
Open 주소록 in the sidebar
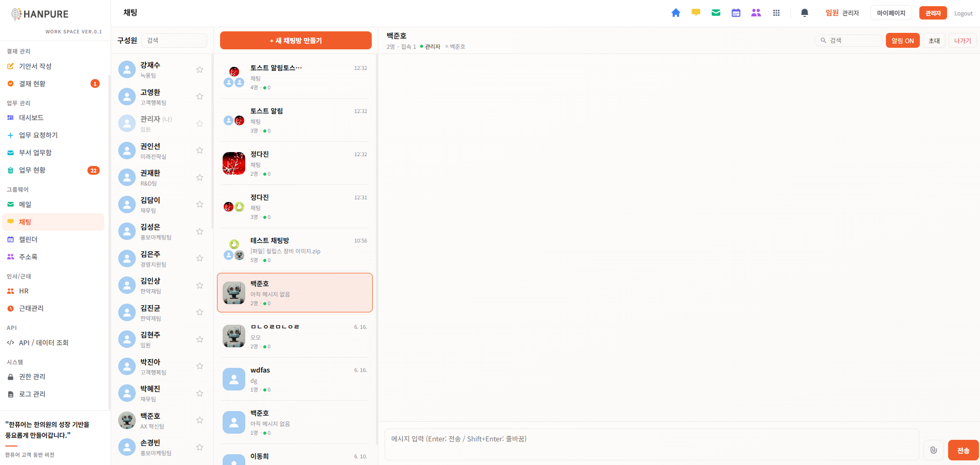click(x=53, y=257)
